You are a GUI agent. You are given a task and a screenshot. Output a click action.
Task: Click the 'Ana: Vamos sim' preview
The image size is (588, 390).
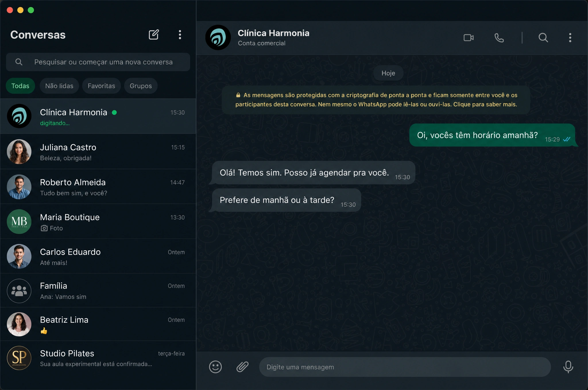(x=63, y=297)
